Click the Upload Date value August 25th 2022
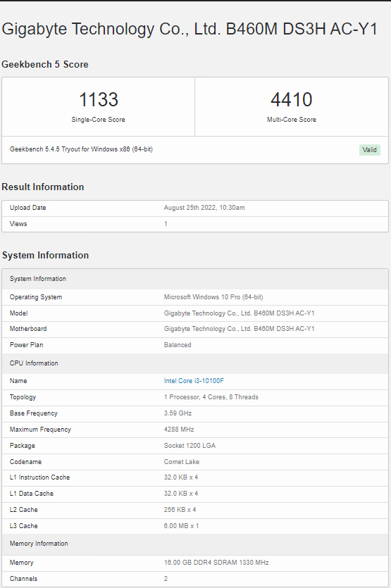This screenshot has width=391, height=588. 204,207
